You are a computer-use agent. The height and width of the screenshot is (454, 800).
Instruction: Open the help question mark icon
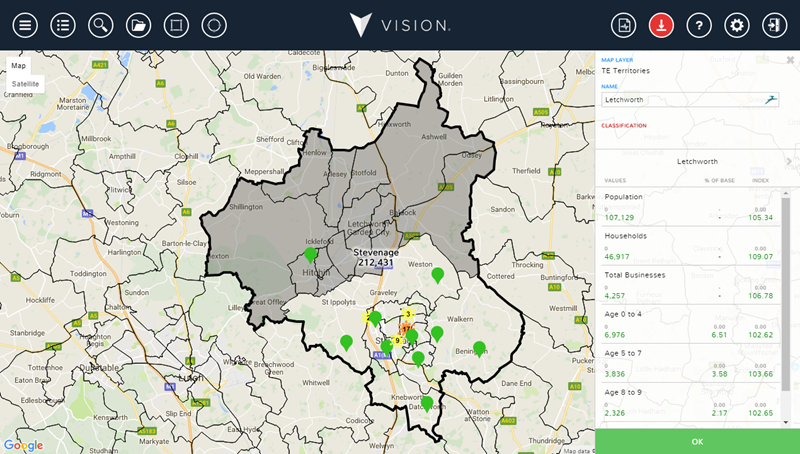(699, 25)
